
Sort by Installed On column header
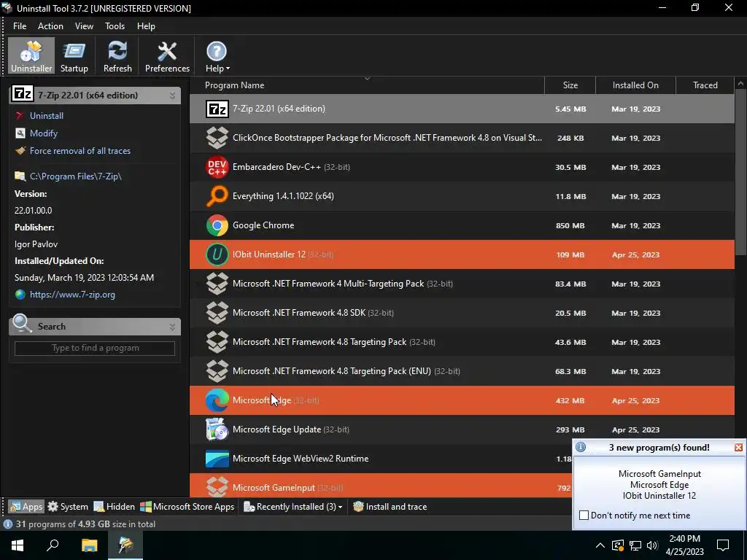click(x=635, y=85)
